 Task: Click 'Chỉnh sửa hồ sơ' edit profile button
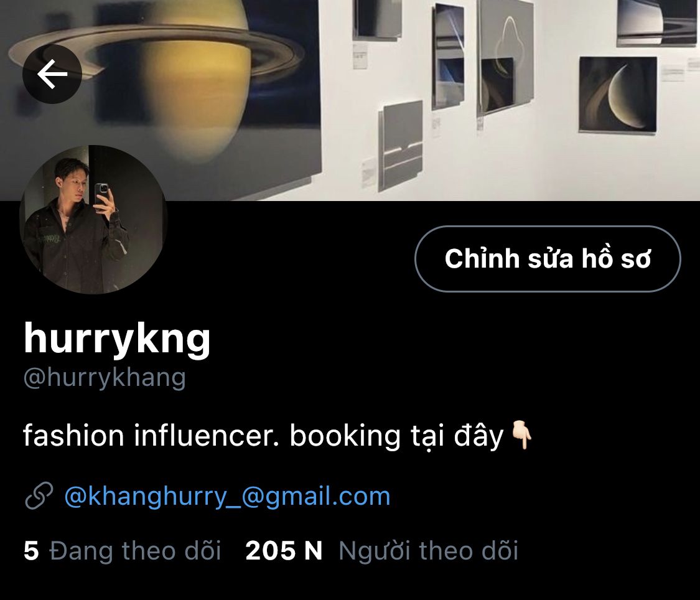tap(548, 259)
